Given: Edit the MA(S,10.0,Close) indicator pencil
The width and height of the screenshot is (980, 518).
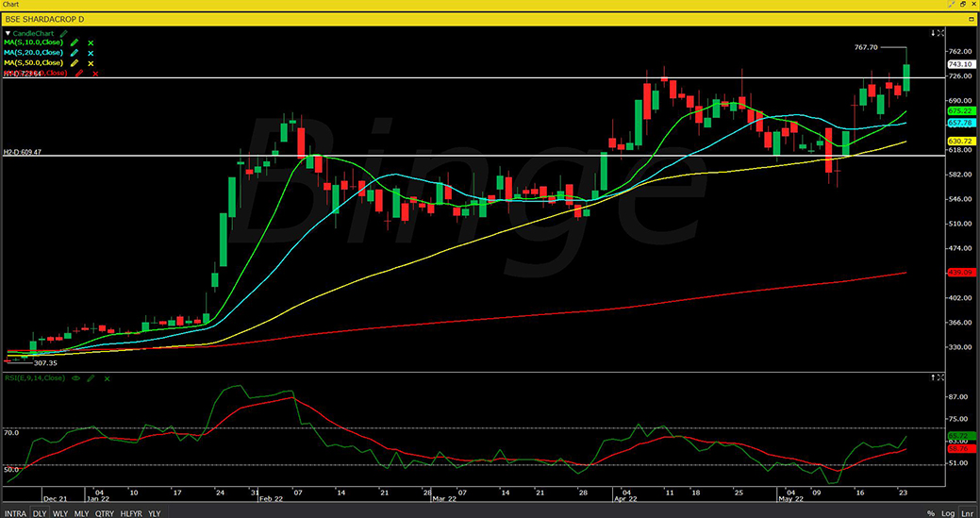Looking at the screenshot, I should (75, 42).
